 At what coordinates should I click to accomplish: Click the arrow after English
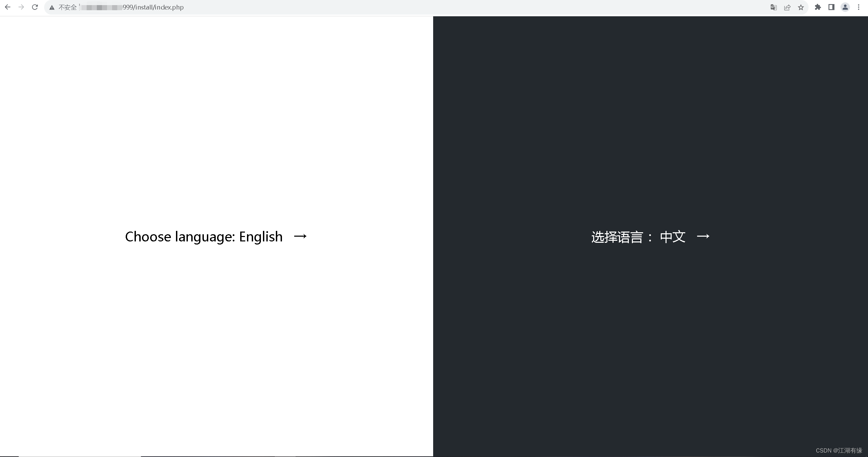click(x=300, y=236)
